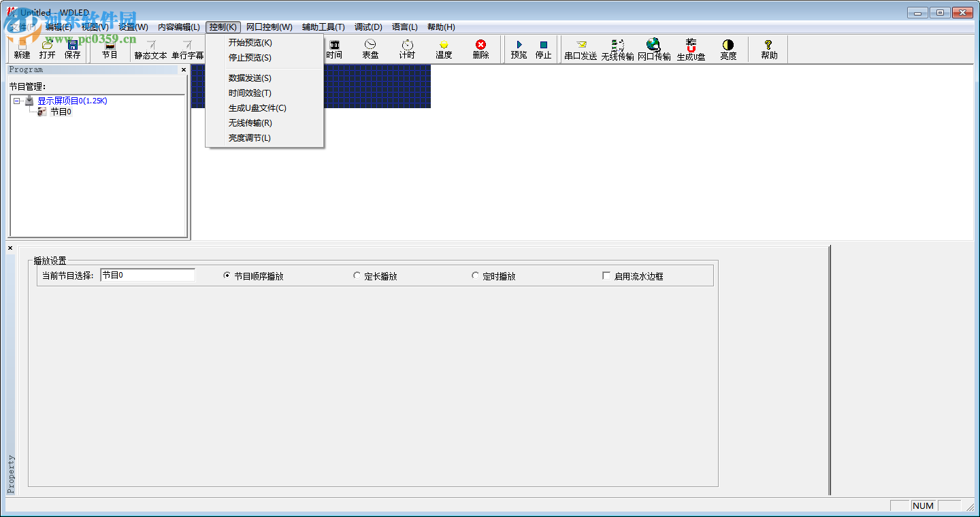Open the 亮度 brightness tool
This screenshot has width=980, height=517.
728,50
